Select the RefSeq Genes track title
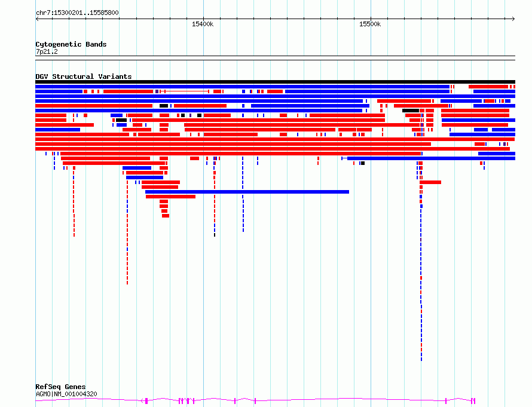This screenshot has height=407, width=532. point(60,387)
